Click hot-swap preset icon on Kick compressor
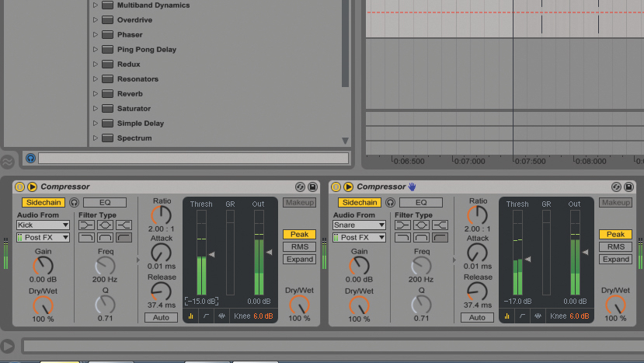This screenshot has height=363, width=644. [x=300, y=187]
